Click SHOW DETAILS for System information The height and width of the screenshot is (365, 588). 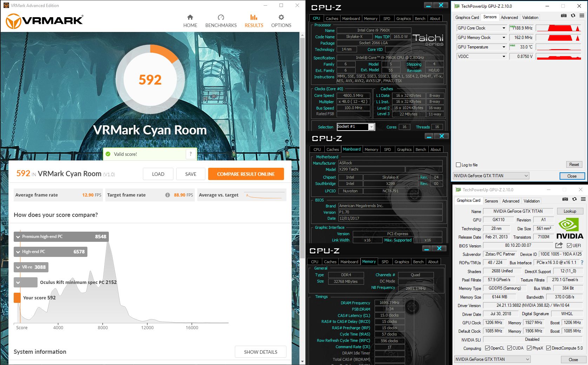click(x=260, y=352)
